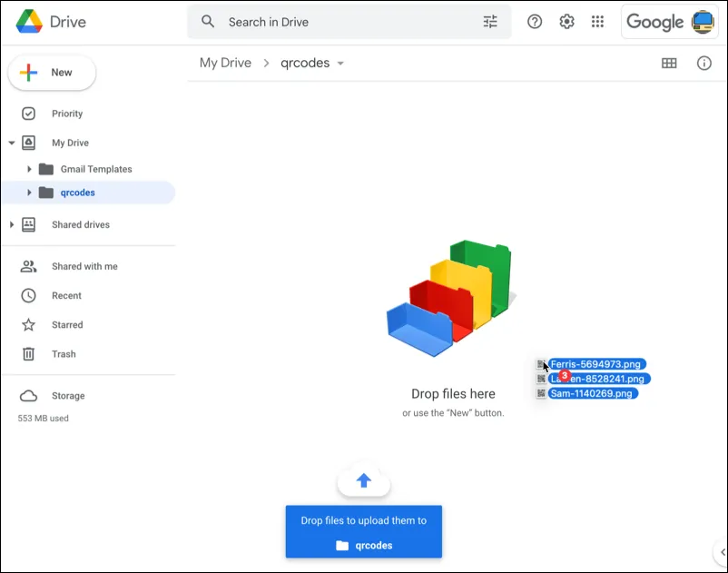Click in the Search in Drive field
This screenshot has width=728, height=573.
point(349,22)
